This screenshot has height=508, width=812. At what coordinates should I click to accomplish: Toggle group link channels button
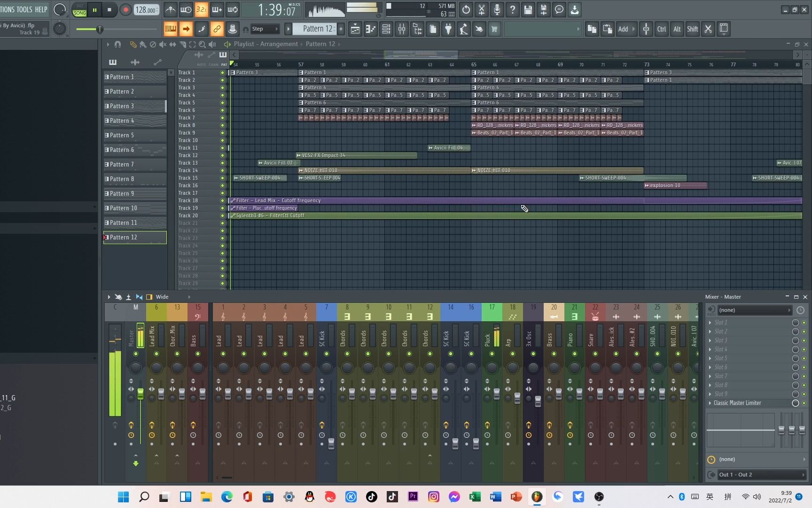point(217,29)
